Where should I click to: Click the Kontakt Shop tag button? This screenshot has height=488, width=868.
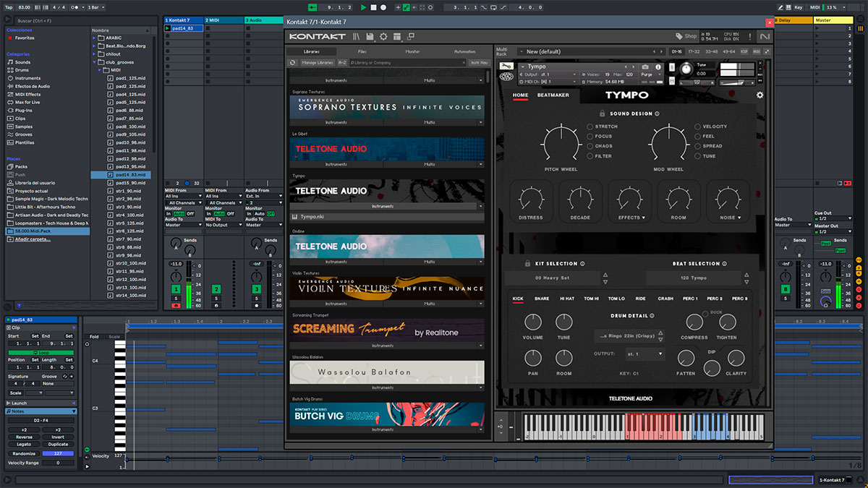[x=686, y=36]
